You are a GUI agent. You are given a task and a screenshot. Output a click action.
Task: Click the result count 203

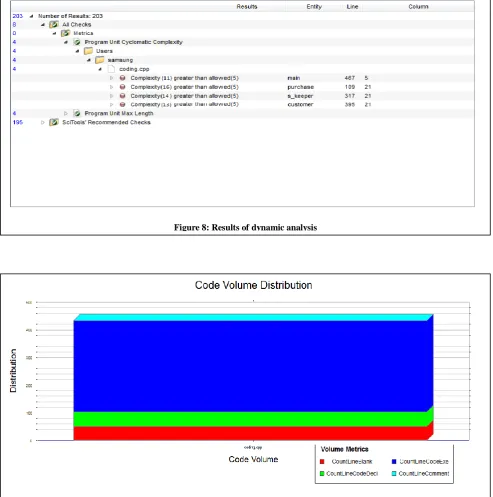18,16
